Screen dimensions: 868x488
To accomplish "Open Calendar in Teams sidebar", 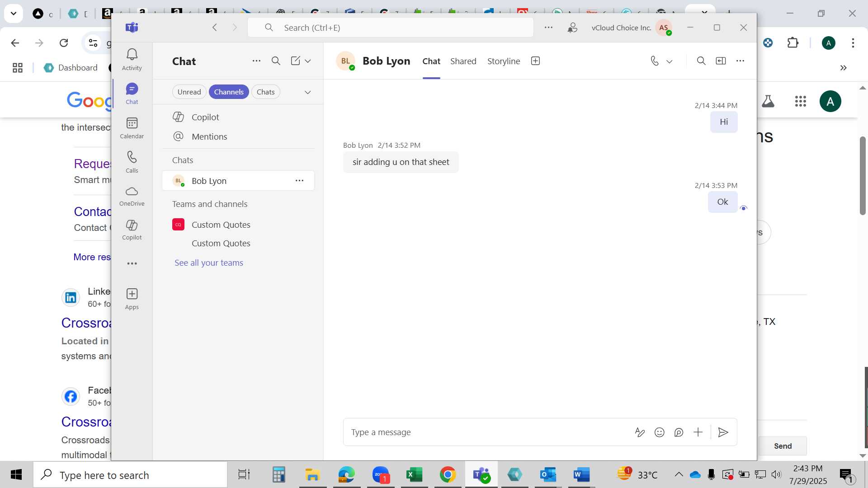I will (132, 128).
